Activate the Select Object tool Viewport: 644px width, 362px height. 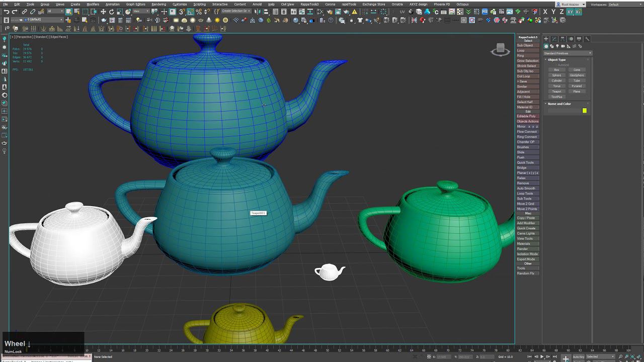click(x=68, y=12)
